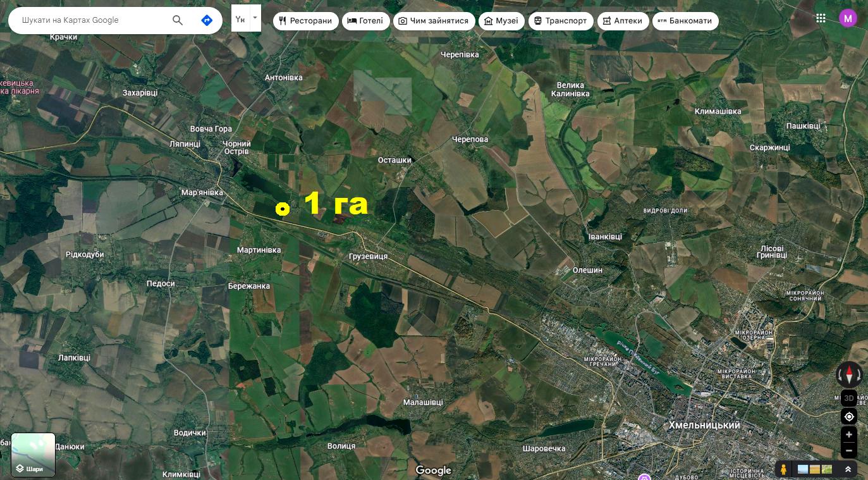868x480 pixels.
Task: Click the Водички village label
Action: tap(190, 433)
